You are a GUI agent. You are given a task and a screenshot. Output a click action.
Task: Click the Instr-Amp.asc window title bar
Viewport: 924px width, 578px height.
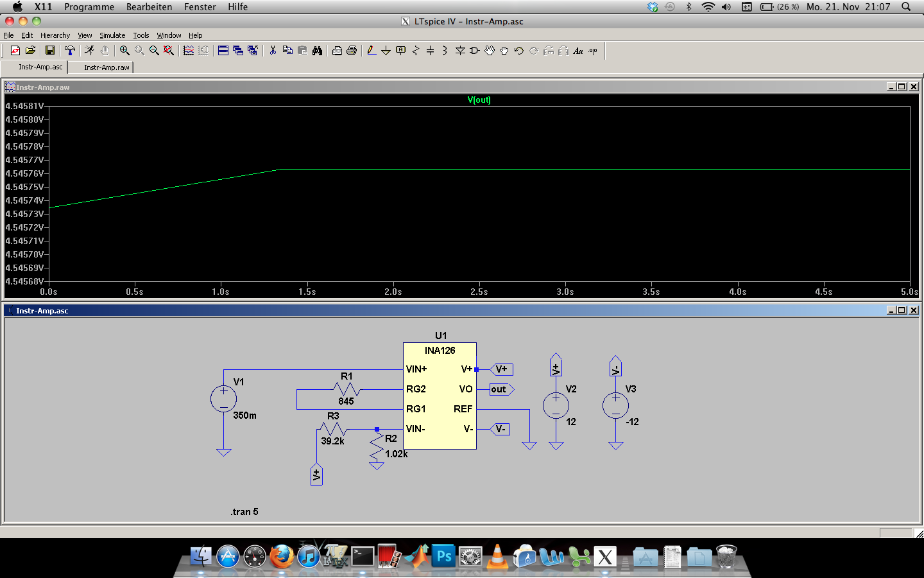(x=461, y=310)
